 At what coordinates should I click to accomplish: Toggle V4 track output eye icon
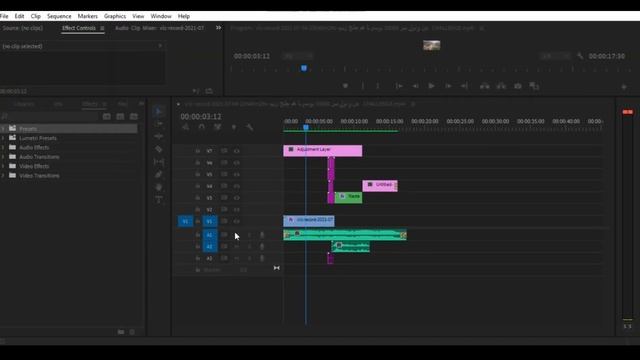coord(236,186)
